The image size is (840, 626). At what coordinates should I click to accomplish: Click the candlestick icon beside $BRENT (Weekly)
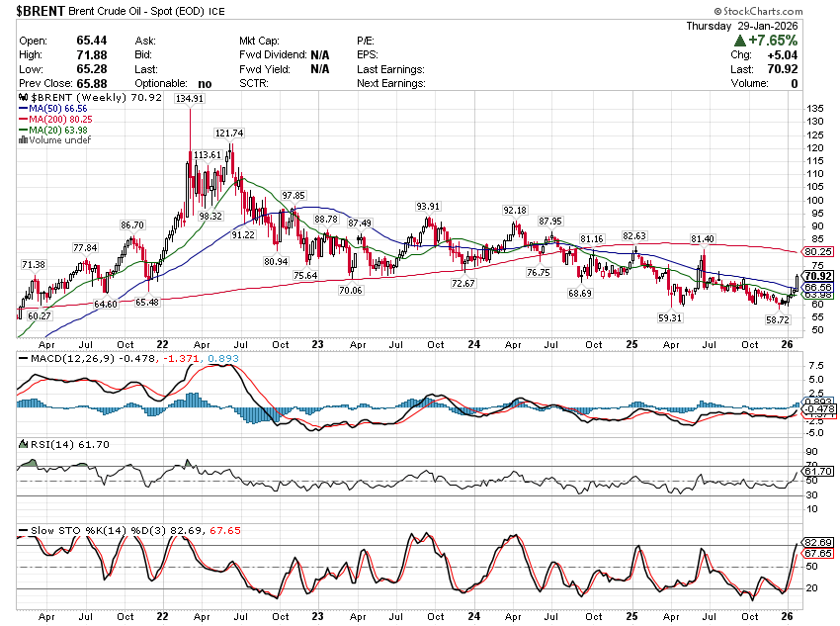click(21, 99)
